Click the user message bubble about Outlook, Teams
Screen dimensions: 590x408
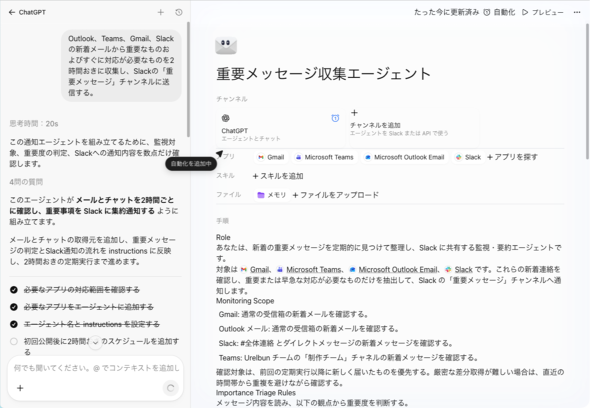121,65
